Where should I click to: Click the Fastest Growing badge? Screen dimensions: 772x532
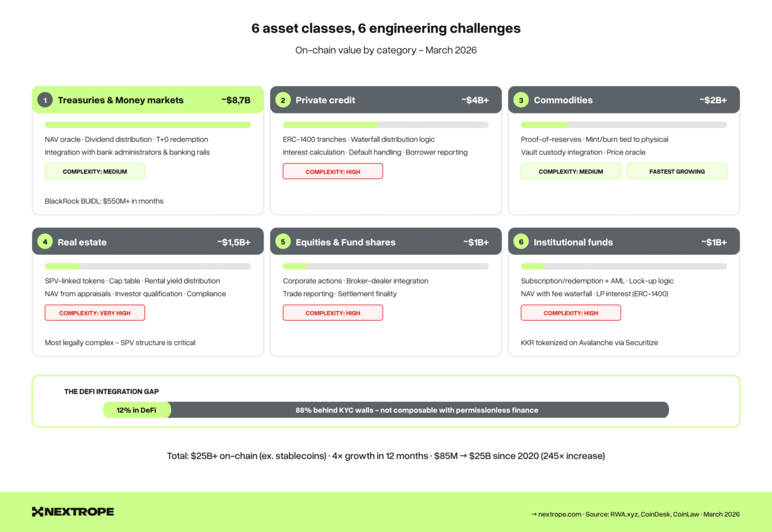(x=677, y=171)
